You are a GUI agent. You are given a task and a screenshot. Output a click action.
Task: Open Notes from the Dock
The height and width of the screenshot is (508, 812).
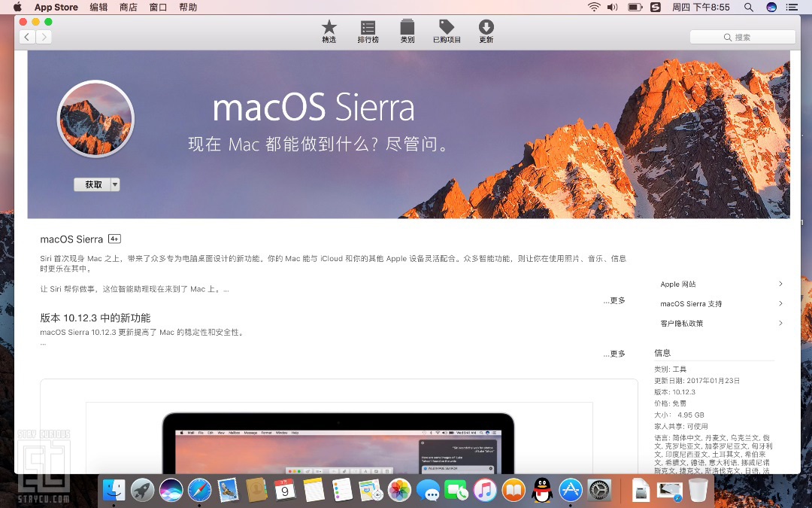(x=314, y=490)
